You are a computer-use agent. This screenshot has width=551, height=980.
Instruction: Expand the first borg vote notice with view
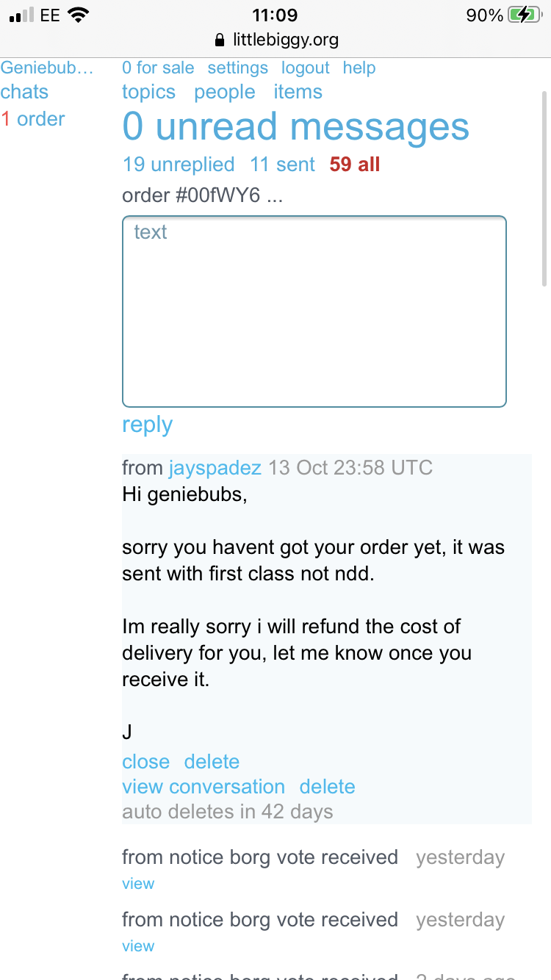click(x=138, y=884)
